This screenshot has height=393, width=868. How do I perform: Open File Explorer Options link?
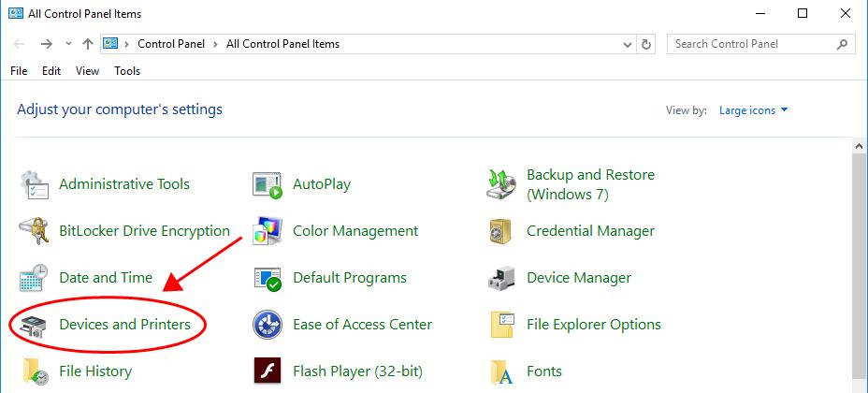[x=594, y=325]
